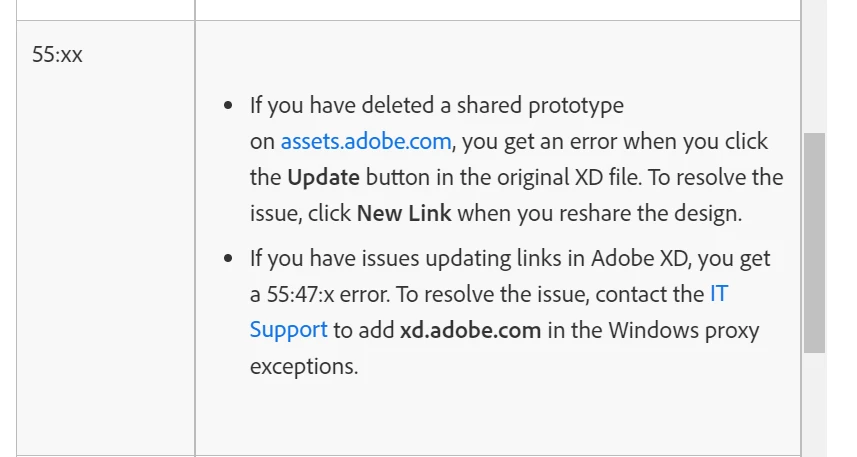The height and width of the screenshot is (457, 857).
Task: Click scrollbar track below the thumb
Action: pos(814,405)
